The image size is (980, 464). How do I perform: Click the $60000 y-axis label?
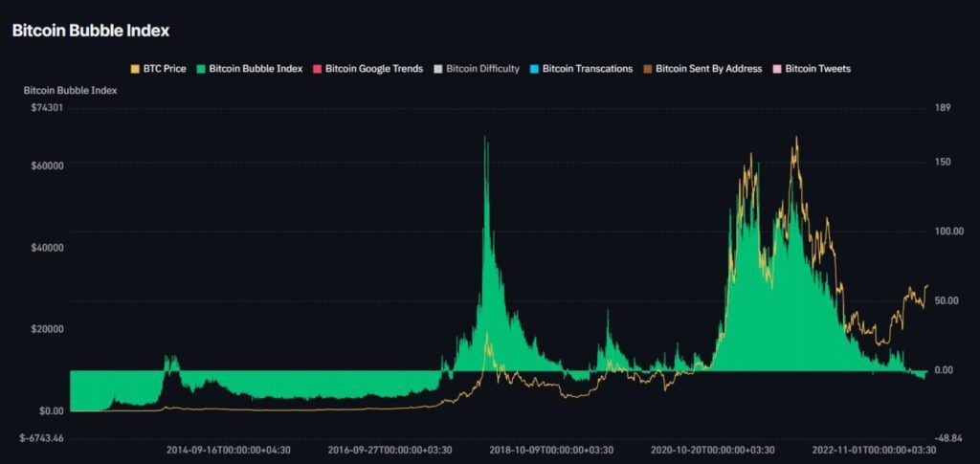coord(47,166)
